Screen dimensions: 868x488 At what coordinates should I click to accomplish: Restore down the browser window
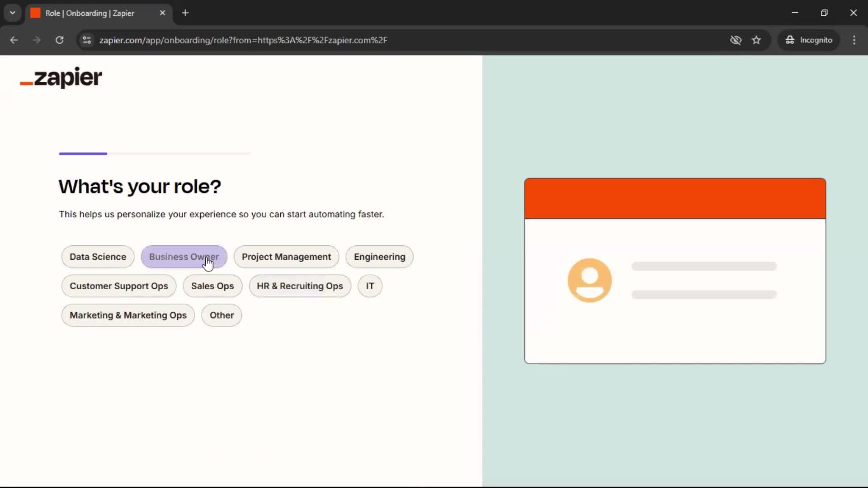824,13
